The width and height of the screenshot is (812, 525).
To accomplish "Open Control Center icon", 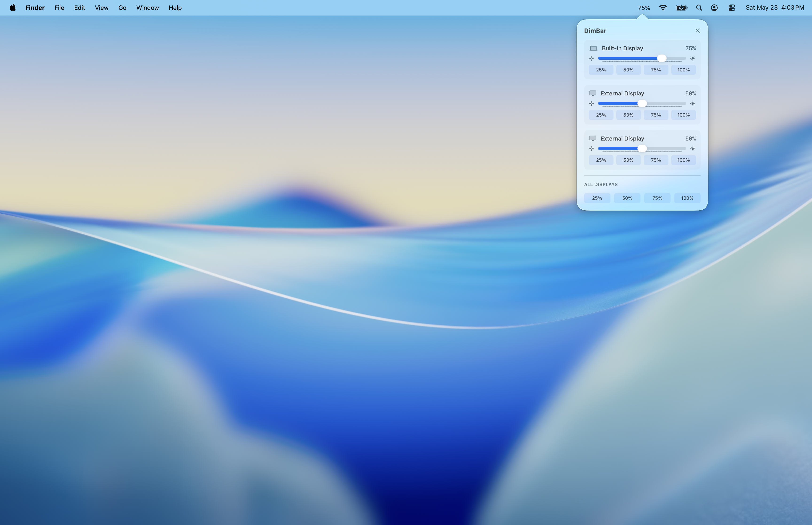I will (x=732, y=8).
